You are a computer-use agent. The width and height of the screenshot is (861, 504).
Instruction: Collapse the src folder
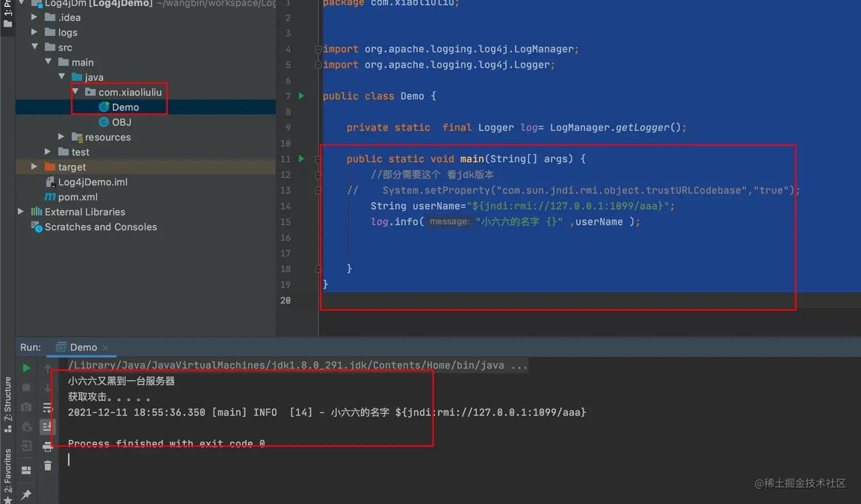[35, 47]
